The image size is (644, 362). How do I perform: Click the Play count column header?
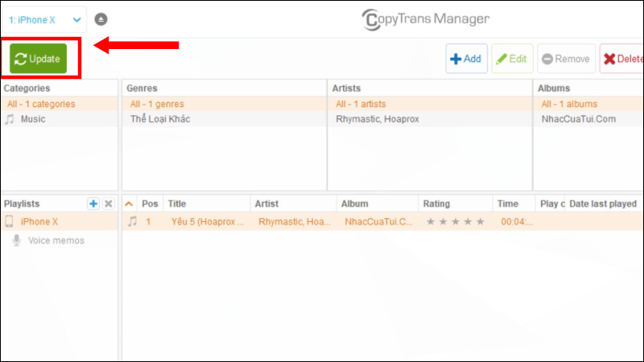coord(550,204)
